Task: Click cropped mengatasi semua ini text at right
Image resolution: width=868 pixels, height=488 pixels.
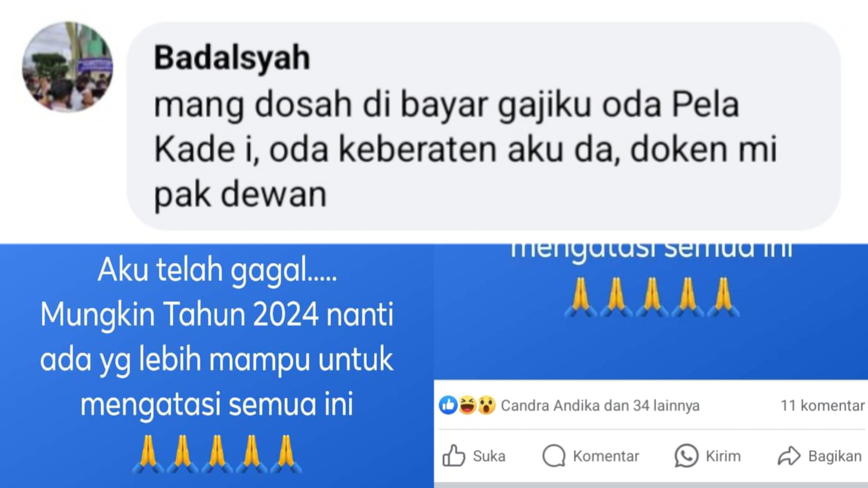Action: 651,250
